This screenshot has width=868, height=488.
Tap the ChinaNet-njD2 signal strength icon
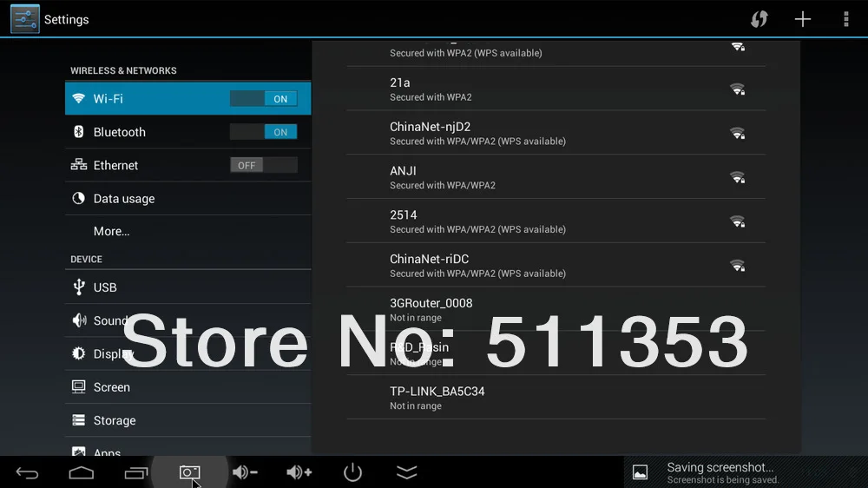pyautogui.click(x=737, y=133)
